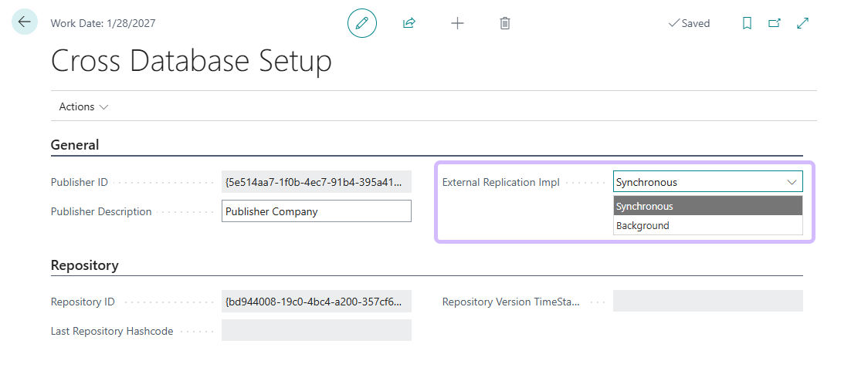Collapse the Repository section header
Image resolution: width=868 pixels, height=381 pixels.
[84, 265]
